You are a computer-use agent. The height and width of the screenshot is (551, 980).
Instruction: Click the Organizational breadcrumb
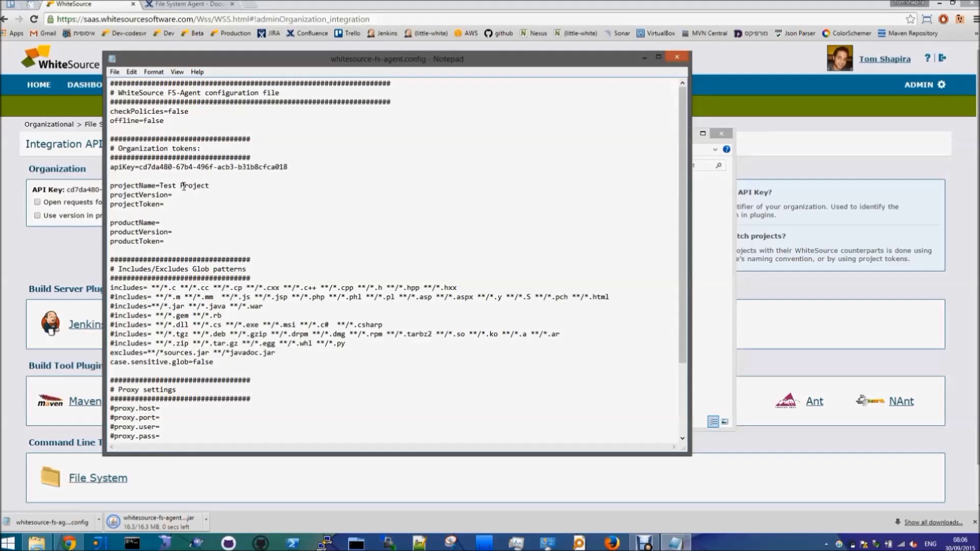pyautogui.click(x=49, y=124)
